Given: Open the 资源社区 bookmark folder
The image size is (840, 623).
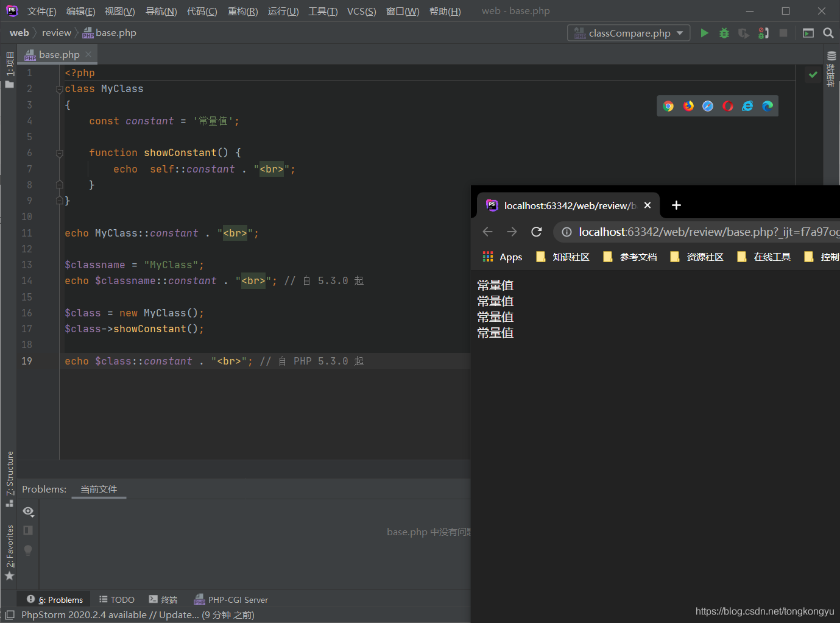Looking at the screenshot, I should pyautogui.click(x=697, y=257).
